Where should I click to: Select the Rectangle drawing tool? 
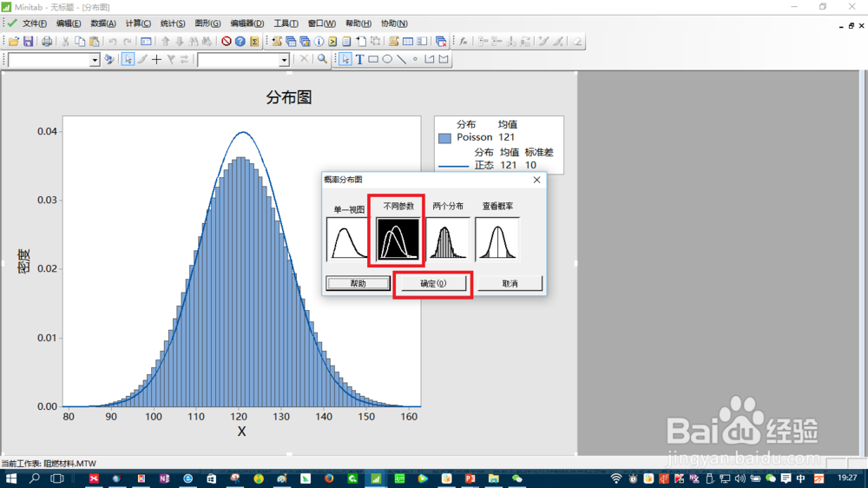point(373,59)
